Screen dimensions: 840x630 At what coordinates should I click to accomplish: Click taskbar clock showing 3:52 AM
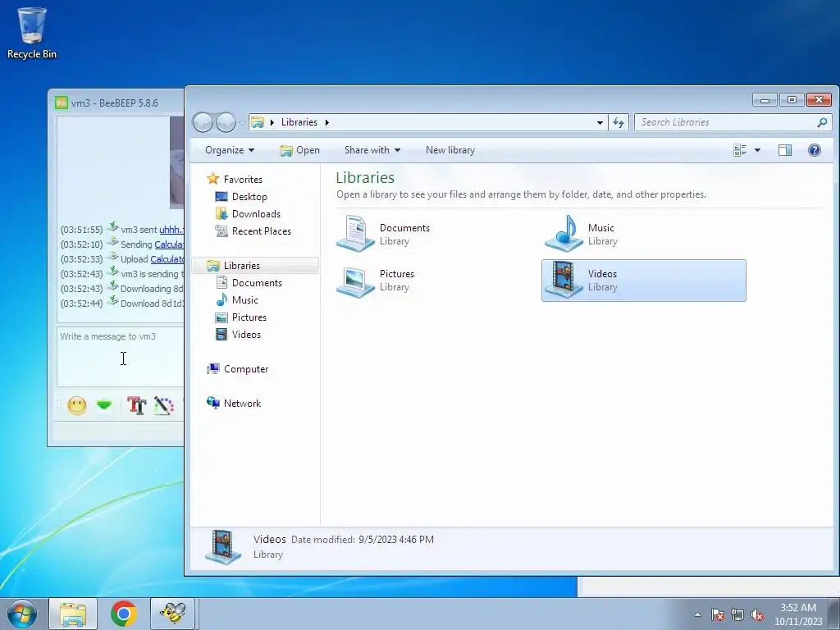pos(797,614)
